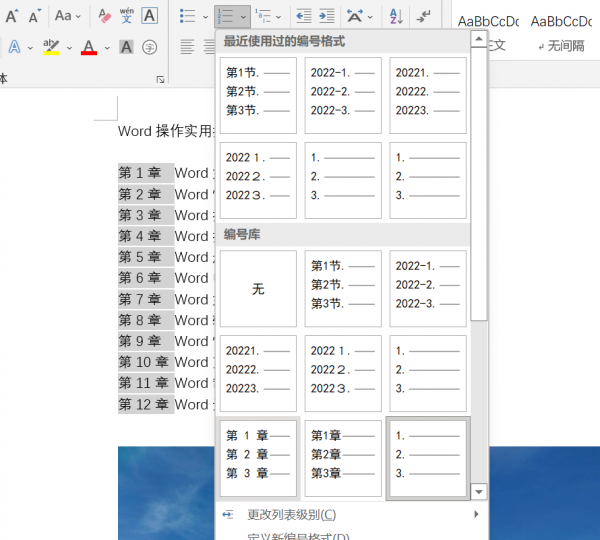Select 无 in the numbering library
Image resolution: width=600 pixels, height=540 pixels.
[258, 289]
